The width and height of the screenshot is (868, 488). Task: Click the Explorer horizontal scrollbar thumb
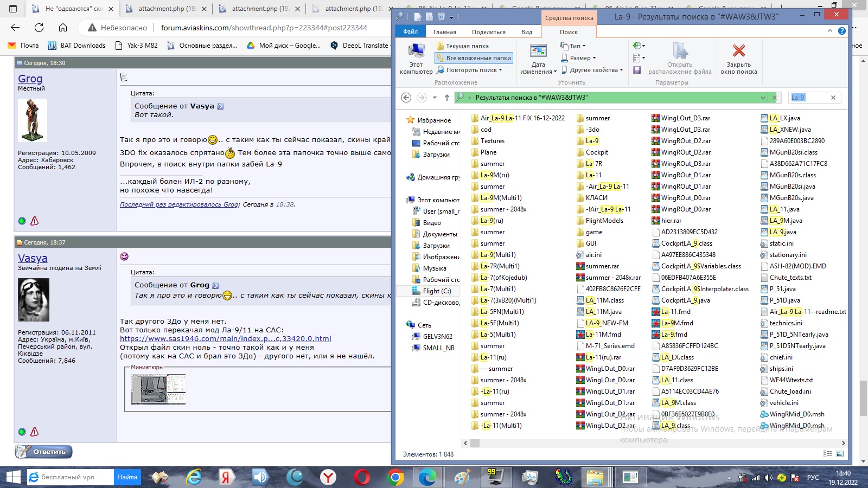(475, 443)
